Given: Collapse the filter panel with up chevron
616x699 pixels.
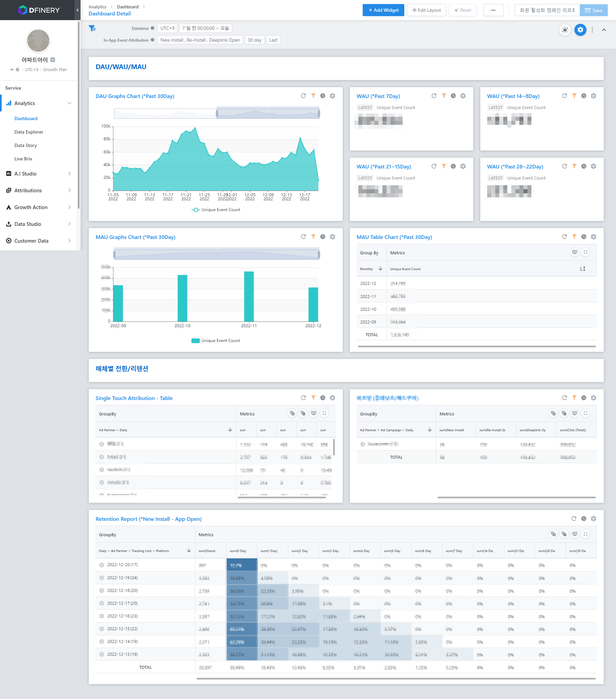Looking at the screenshot, I should 604,30.
